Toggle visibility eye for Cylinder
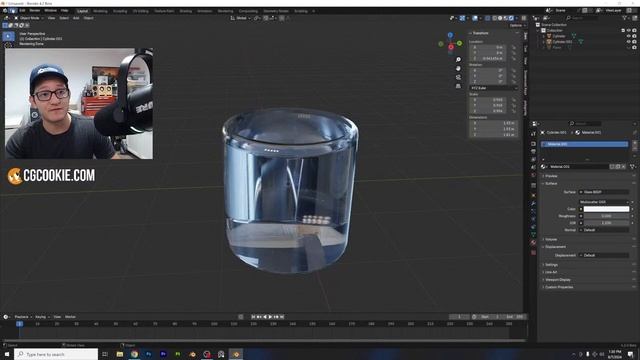The width and height of the screenshot is (640, 360). [629, 36]
